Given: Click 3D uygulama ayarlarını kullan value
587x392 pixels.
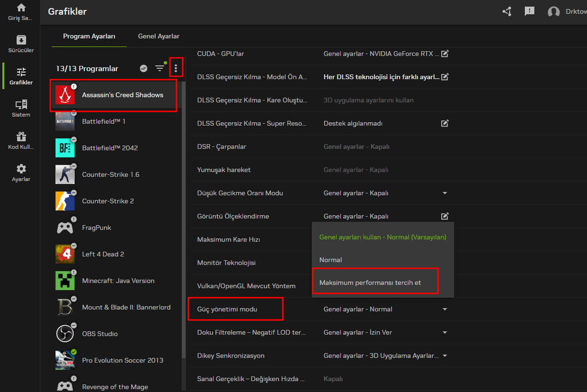Looking at the screenshot, I should [x=369, y=100].
